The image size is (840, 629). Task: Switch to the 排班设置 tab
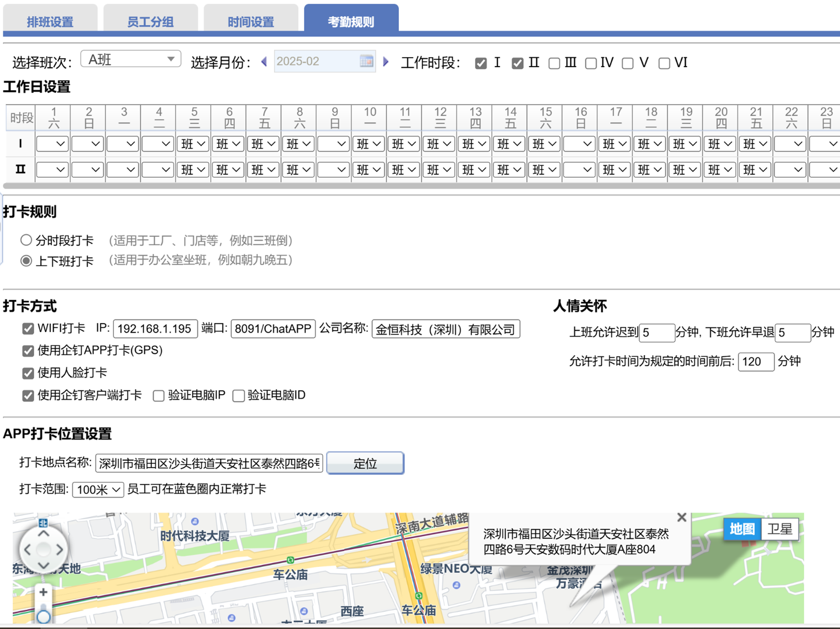coord(50,21)
